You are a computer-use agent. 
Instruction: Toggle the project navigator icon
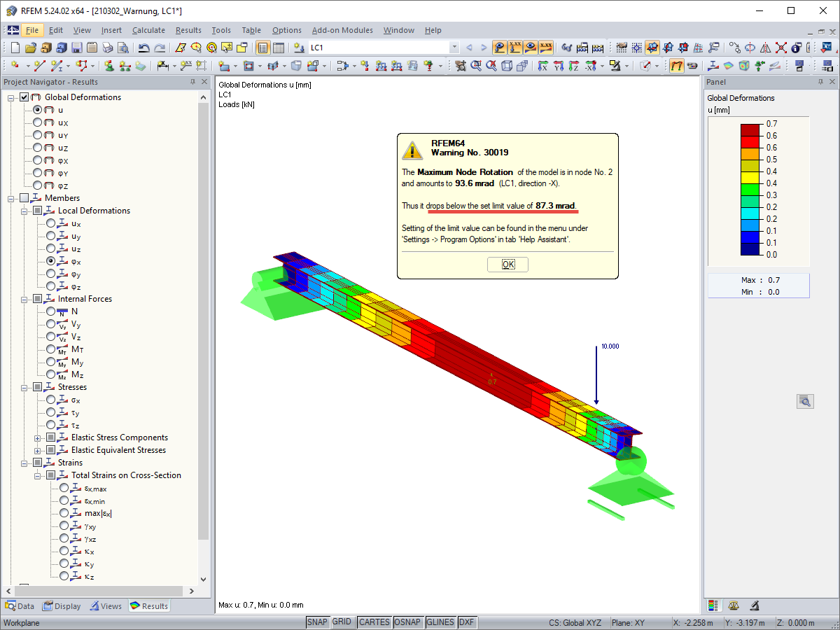pos(262,48)
